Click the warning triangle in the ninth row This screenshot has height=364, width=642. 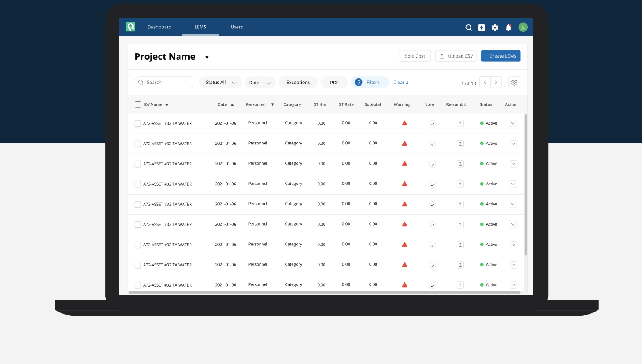[x=404, y=285]
